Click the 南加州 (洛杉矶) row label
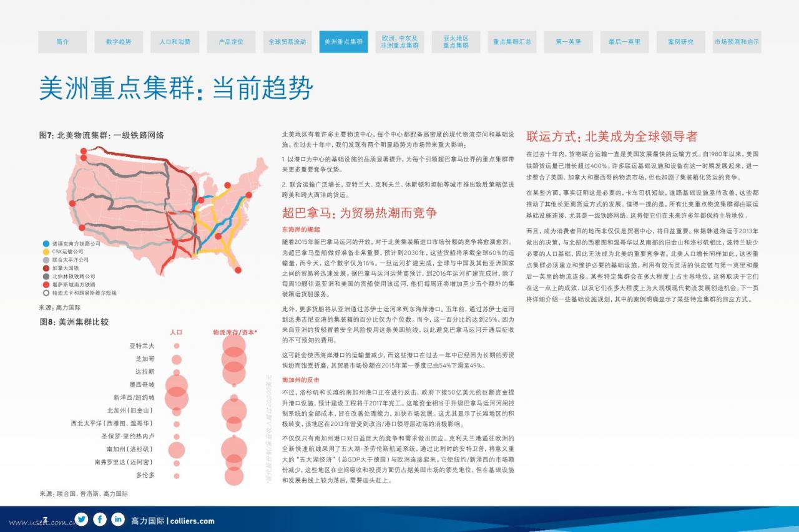The image size is (799, 532). tap(130, 449)
